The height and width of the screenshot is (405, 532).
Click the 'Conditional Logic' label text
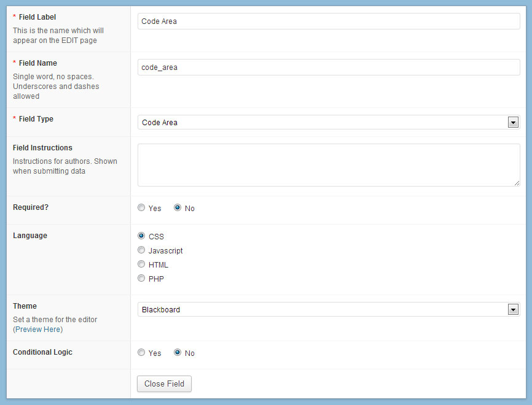pos(42,352)
